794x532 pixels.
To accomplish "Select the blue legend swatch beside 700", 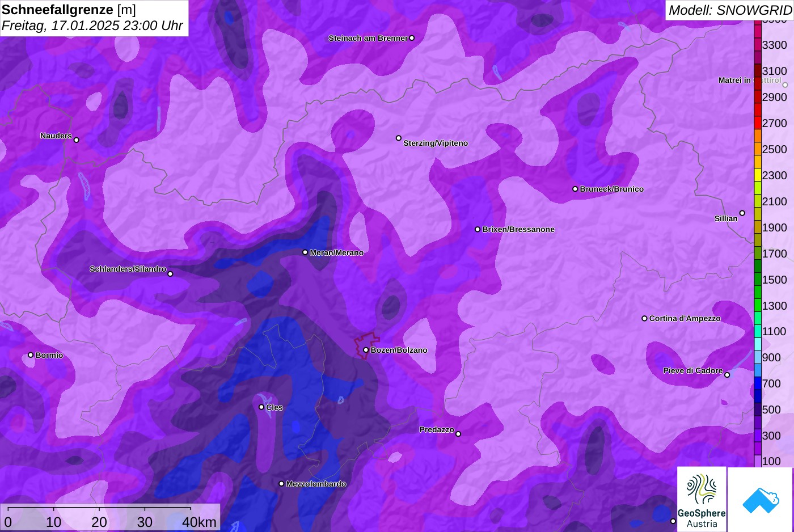I will point(758,383).
